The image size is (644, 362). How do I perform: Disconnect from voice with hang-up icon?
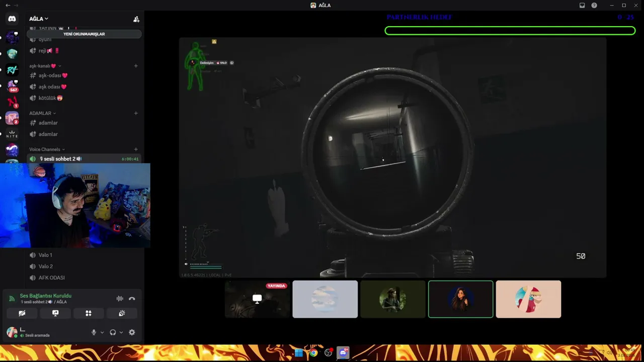coord(132,299)
